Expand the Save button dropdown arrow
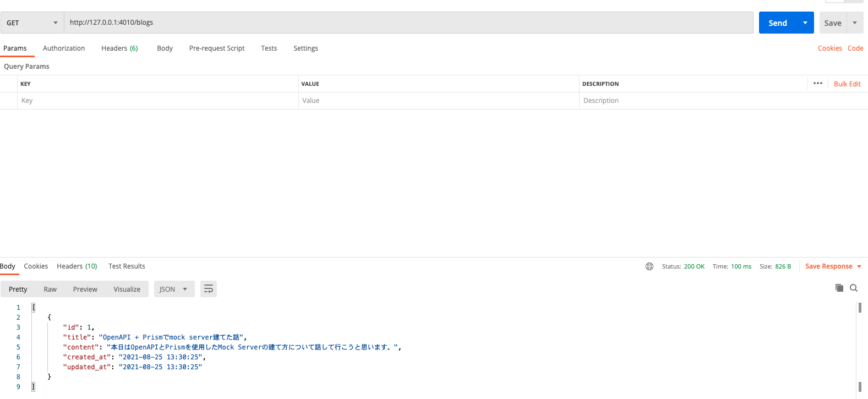 [854, 23]
